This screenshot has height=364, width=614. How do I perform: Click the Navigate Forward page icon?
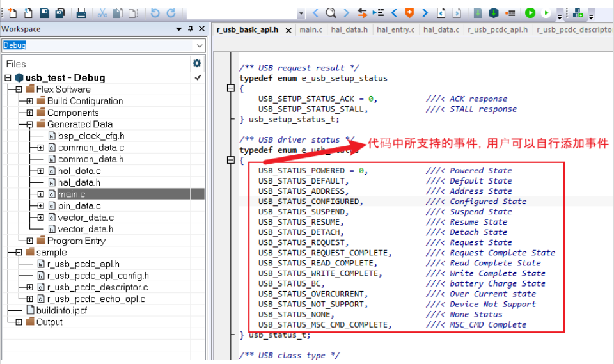pos(457,13)
